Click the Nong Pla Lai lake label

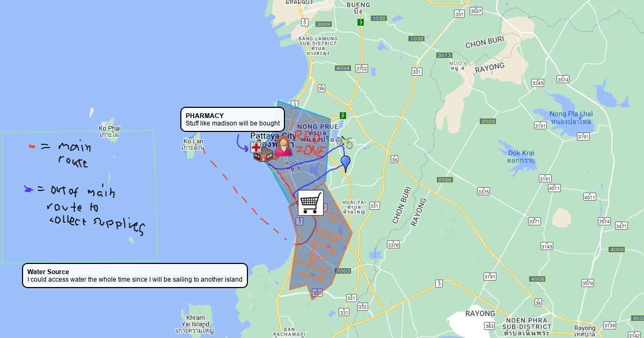570,117
